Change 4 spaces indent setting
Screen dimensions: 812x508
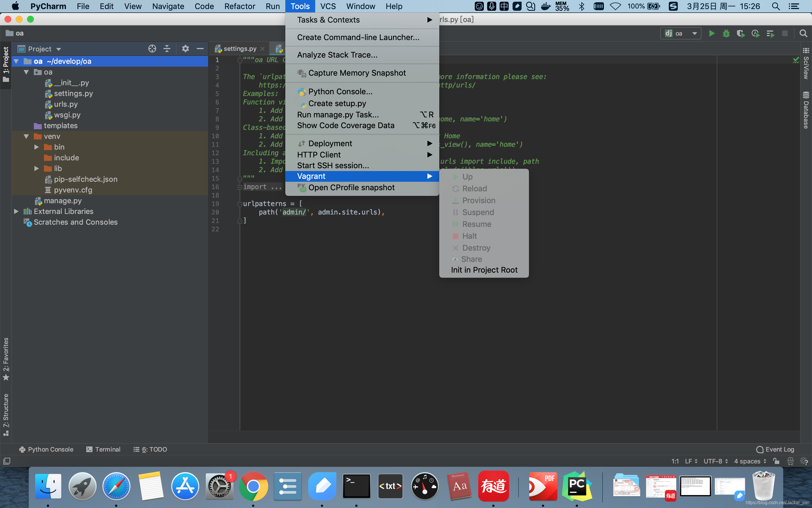[750, 461]
